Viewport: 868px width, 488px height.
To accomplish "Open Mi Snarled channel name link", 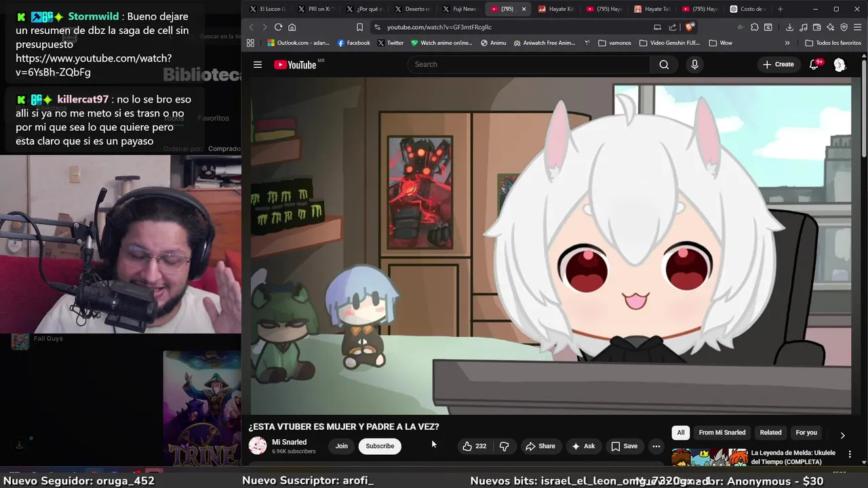I will pos(290,442).
